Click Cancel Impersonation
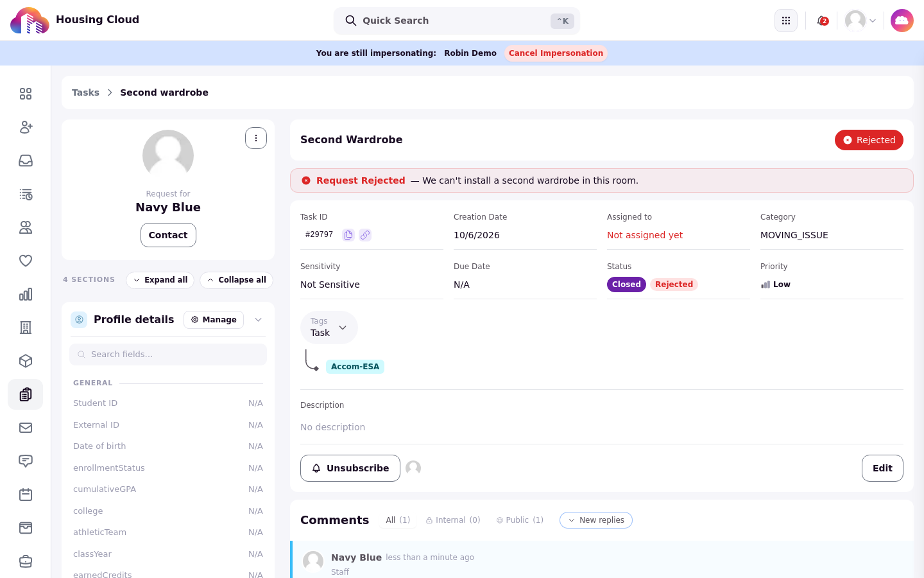Screen dimensions: 924x578 pos(556,53)
